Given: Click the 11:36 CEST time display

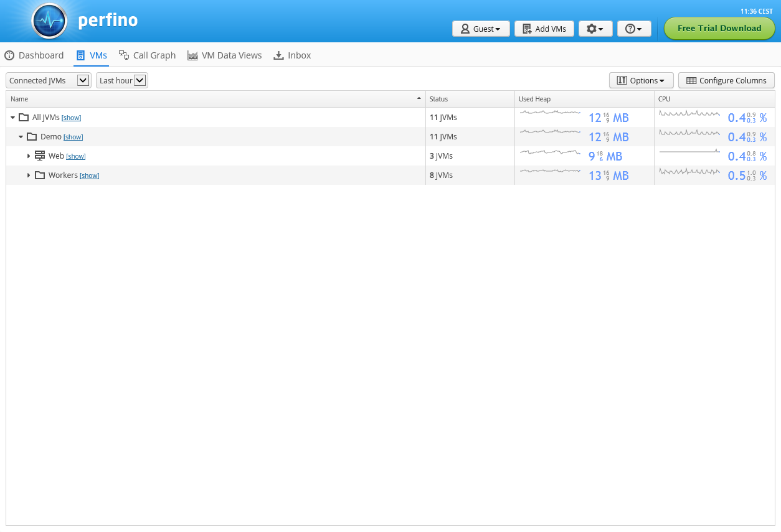Looking at the screenshot, I should (757, 11).
